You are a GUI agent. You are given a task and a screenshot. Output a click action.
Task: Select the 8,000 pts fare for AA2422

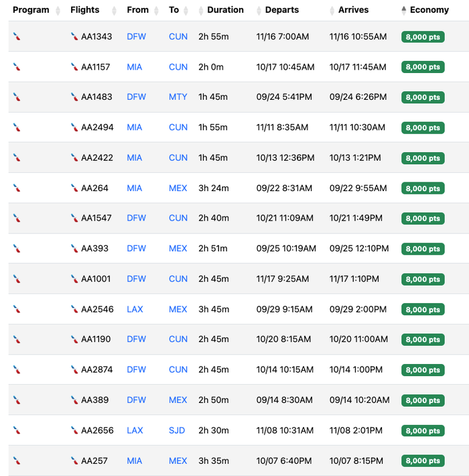tap(423, 158)
